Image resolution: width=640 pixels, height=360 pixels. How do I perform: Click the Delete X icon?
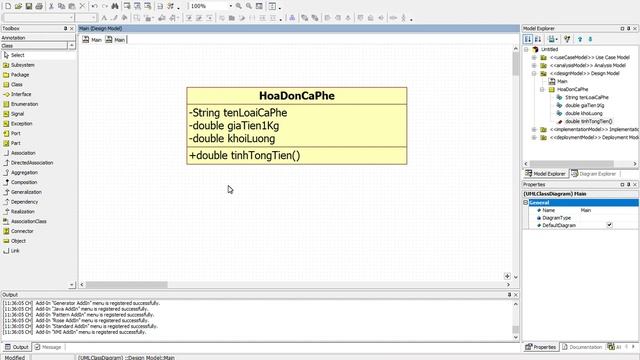click(82, 6)
